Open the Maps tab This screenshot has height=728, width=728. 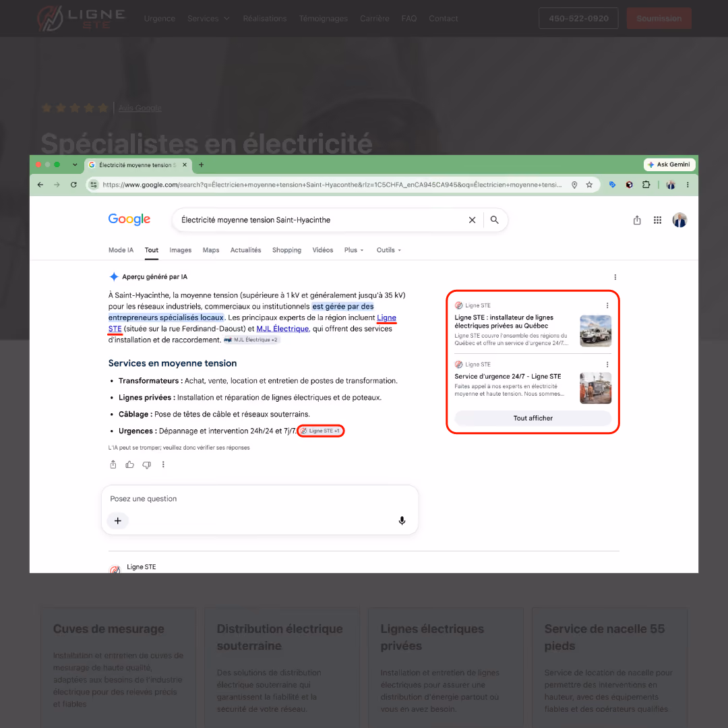point(211,250)
